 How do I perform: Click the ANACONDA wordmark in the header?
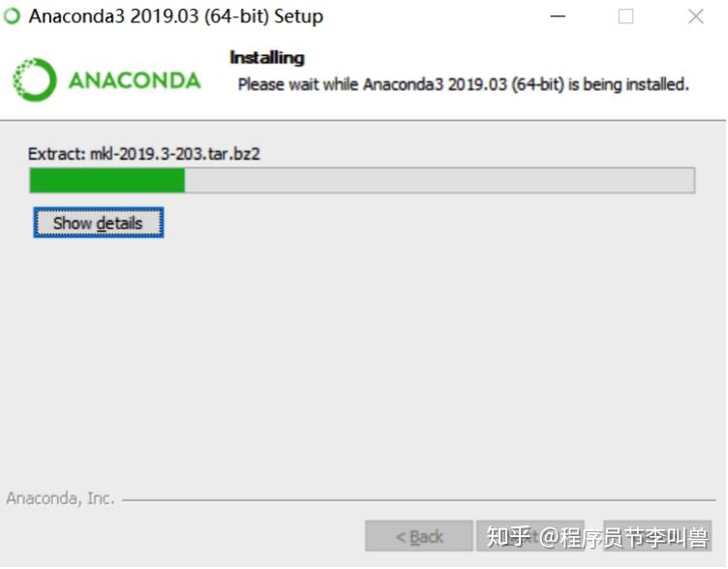135,80
